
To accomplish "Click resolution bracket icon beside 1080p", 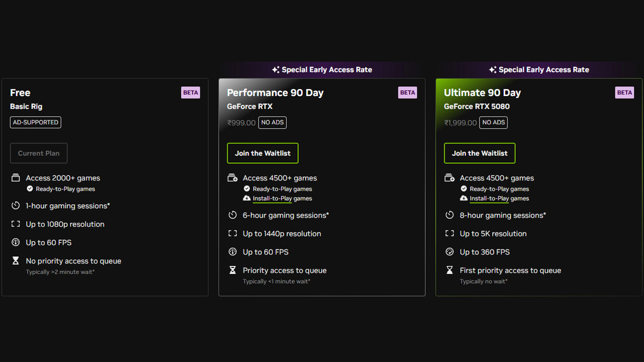I will click(x=16, y=224).
